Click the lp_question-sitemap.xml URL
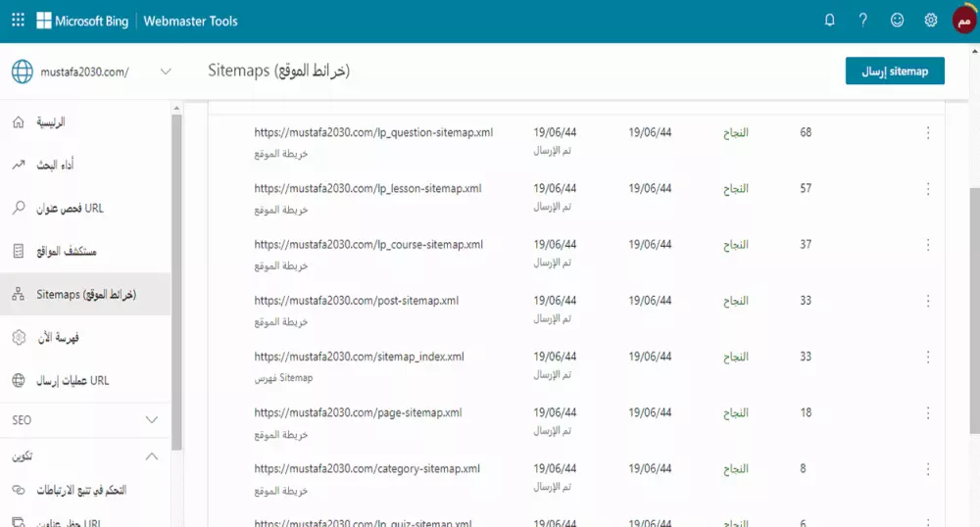This screenshot has height=527, width=980. (373, 132)
